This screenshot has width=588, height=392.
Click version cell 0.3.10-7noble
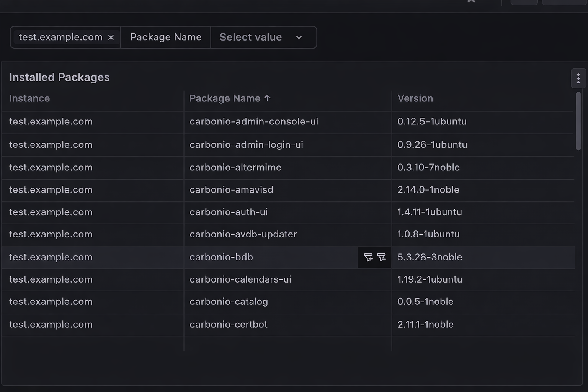tap(483, 168)
